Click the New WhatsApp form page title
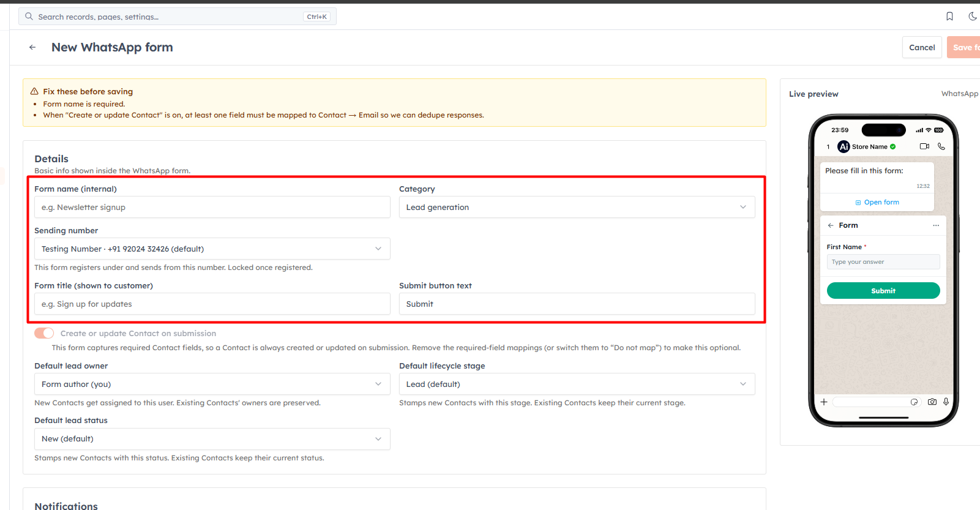This screenshot has height=510, width=980. point(112,47)
